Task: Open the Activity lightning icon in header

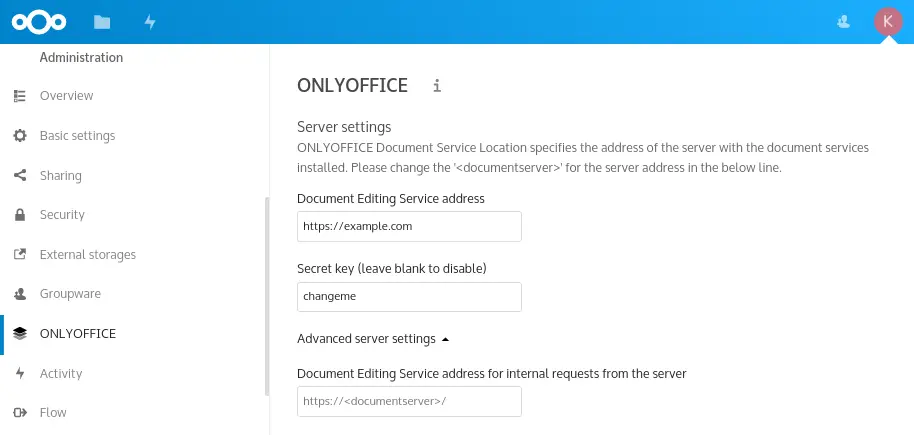Action: click(x=150, y=22)
